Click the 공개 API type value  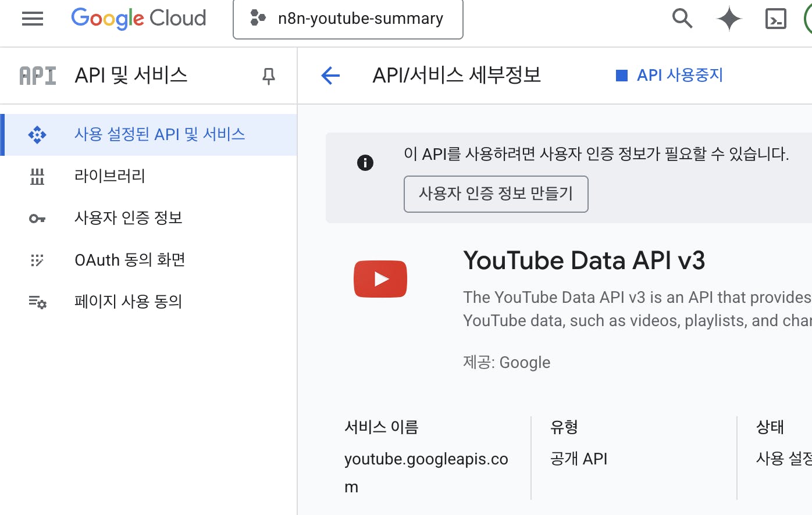579,459
